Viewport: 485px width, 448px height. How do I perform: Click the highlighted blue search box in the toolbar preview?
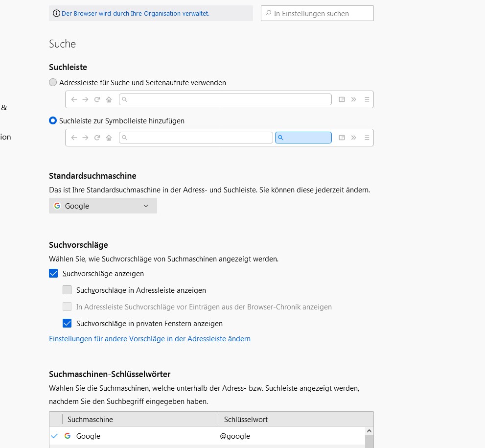[x=303, y=138]
